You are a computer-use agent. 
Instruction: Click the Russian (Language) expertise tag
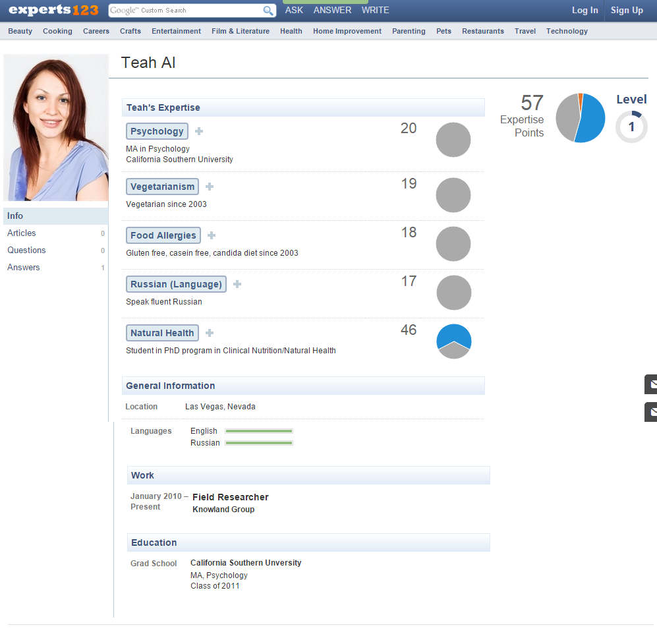click(176, 284)
